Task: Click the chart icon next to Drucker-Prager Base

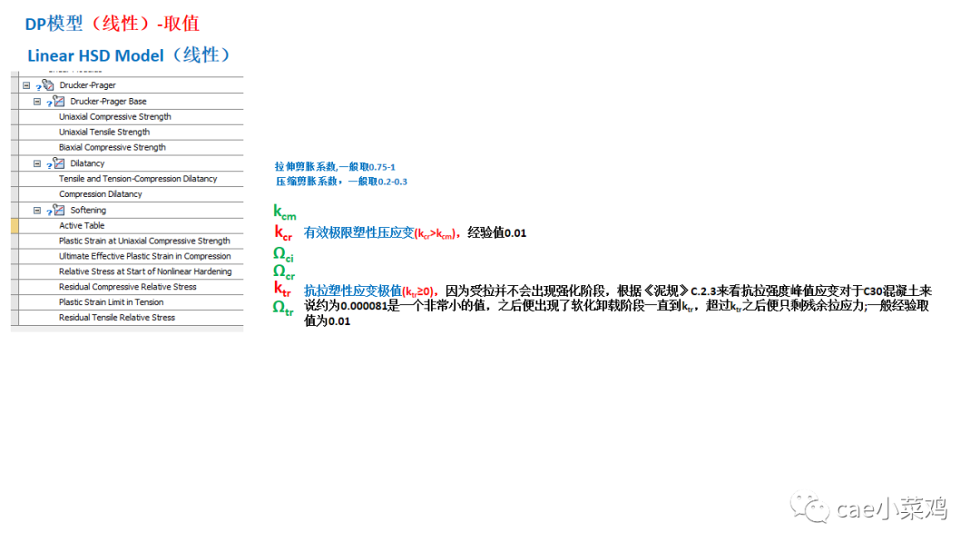Action: pyautogui.click(x=59, y=102)
